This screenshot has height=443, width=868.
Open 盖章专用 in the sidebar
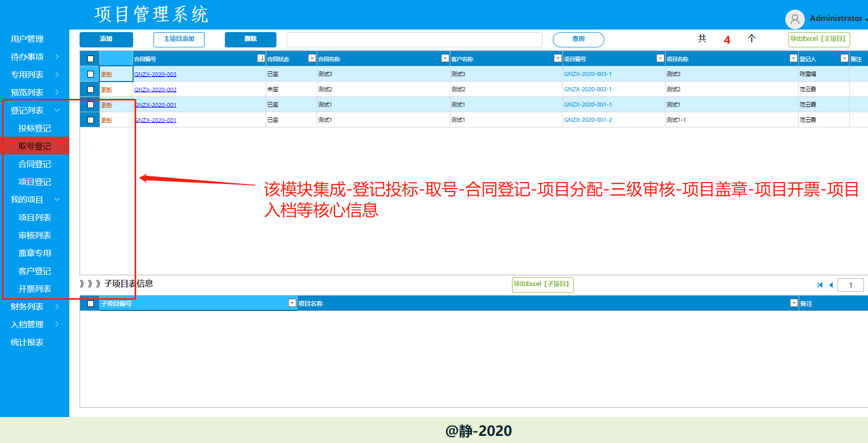(35, 253)
